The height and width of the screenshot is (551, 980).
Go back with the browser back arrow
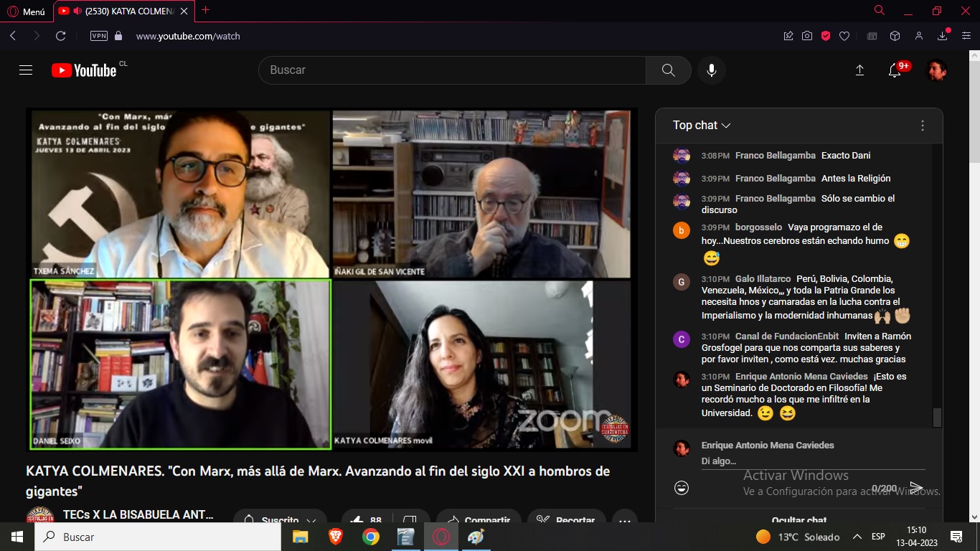pyautogui.click(x=13, y=36)
